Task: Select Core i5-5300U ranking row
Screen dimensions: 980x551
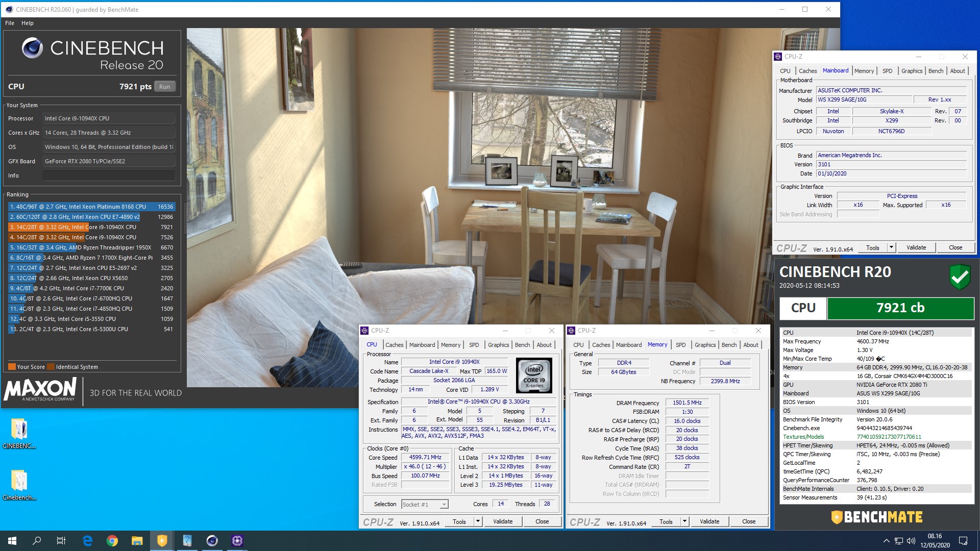Action: click(x=92, y=329)
